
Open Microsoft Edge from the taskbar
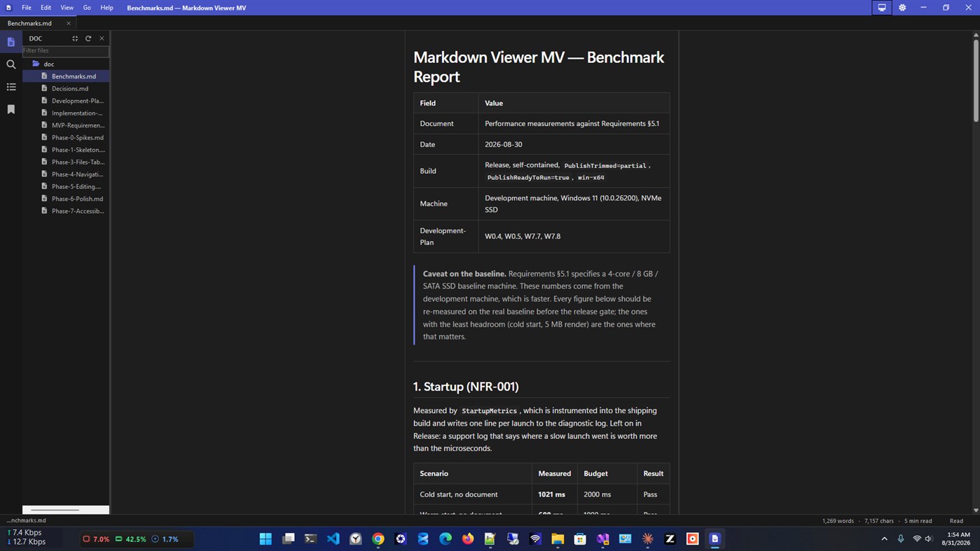point(446,539)
